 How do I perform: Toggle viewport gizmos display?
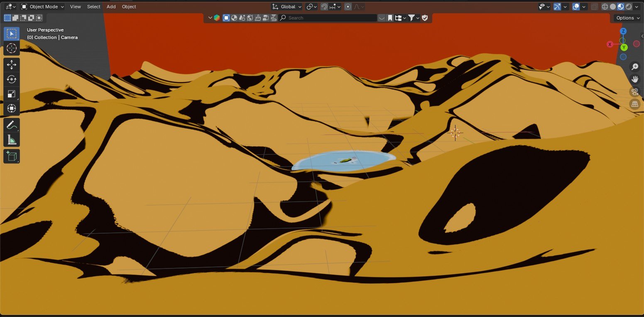point(557,7)
